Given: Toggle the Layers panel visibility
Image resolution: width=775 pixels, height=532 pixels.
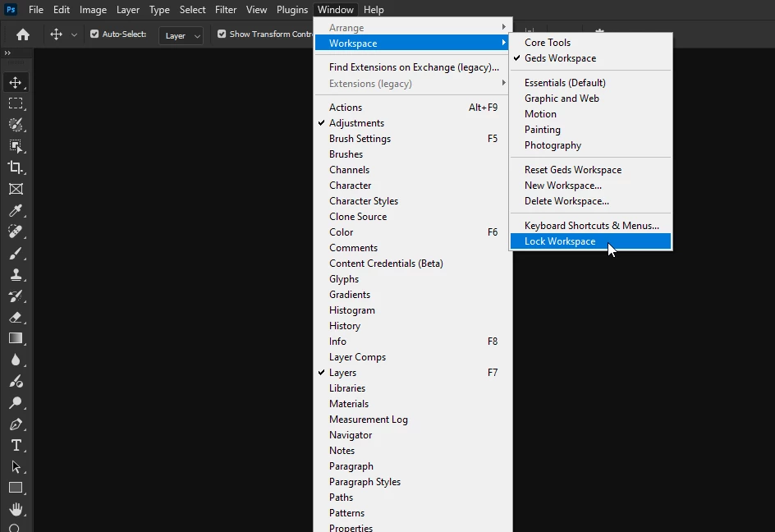Looking at the screenshot, I should (x=413, y=373).
